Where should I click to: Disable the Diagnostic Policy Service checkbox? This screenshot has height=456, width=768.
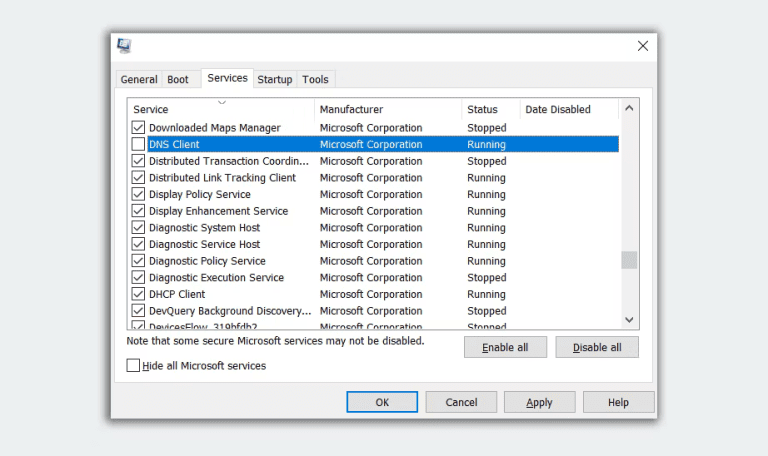pos(138,261)
